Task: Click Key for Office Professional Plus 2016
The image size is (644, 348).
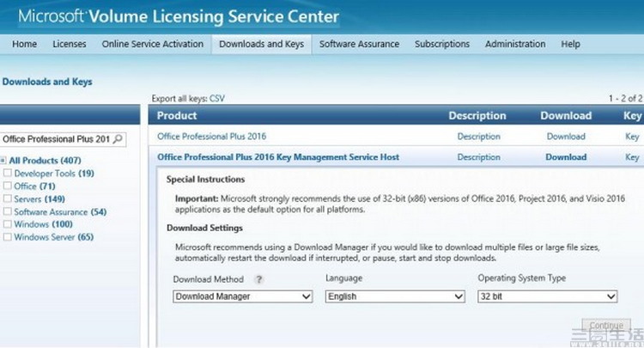Action: click(632, 137)
